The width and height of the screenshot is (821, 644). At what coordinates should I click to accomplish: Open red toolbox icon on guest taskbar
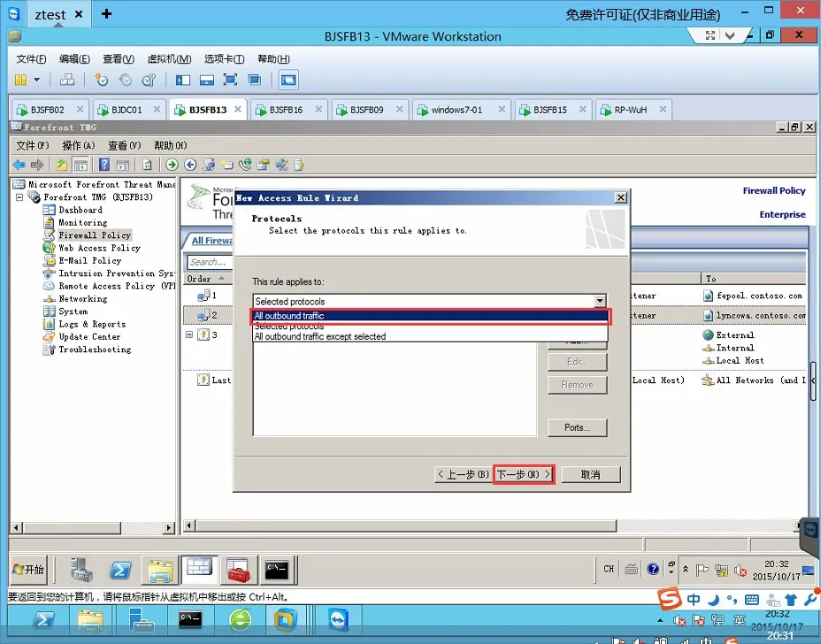[238, 570]
